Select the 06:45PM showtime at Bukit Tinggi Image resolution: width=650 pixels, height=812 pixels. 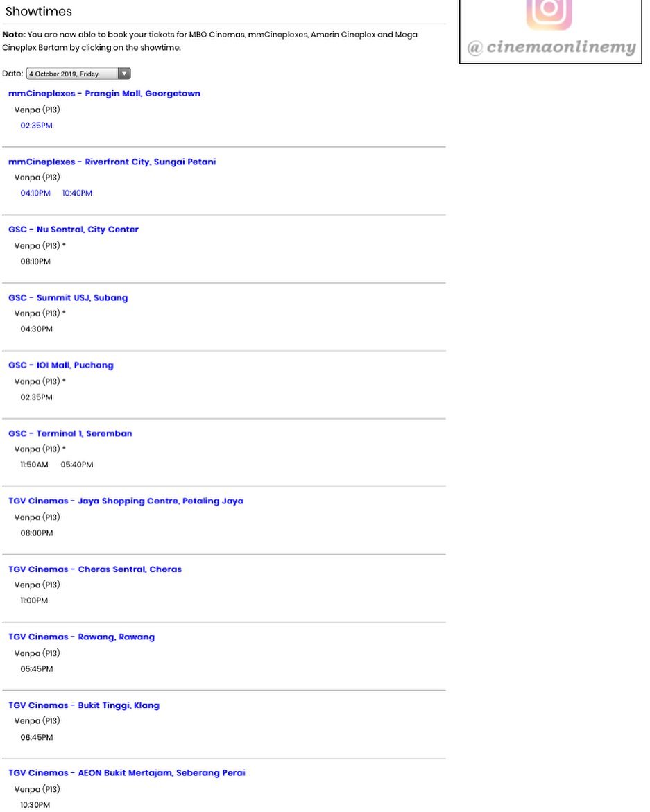pyautogui.click(x=36, y=737)
